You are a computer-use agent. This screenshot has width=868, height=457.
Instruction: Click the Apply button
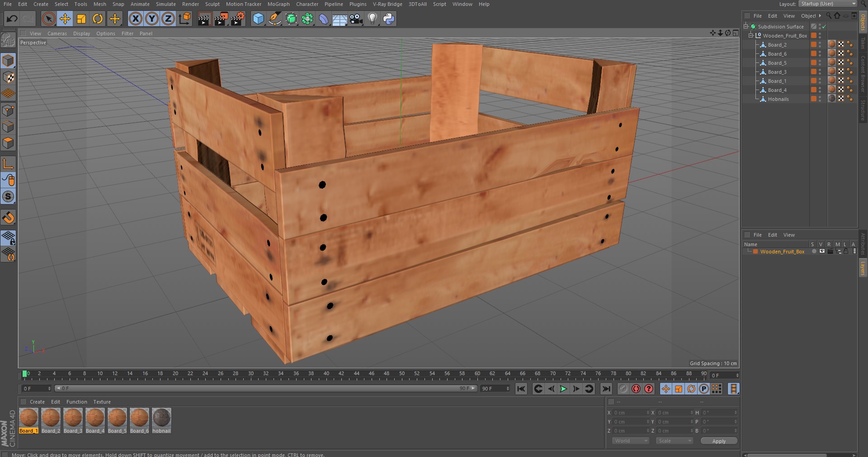[718, 441]
